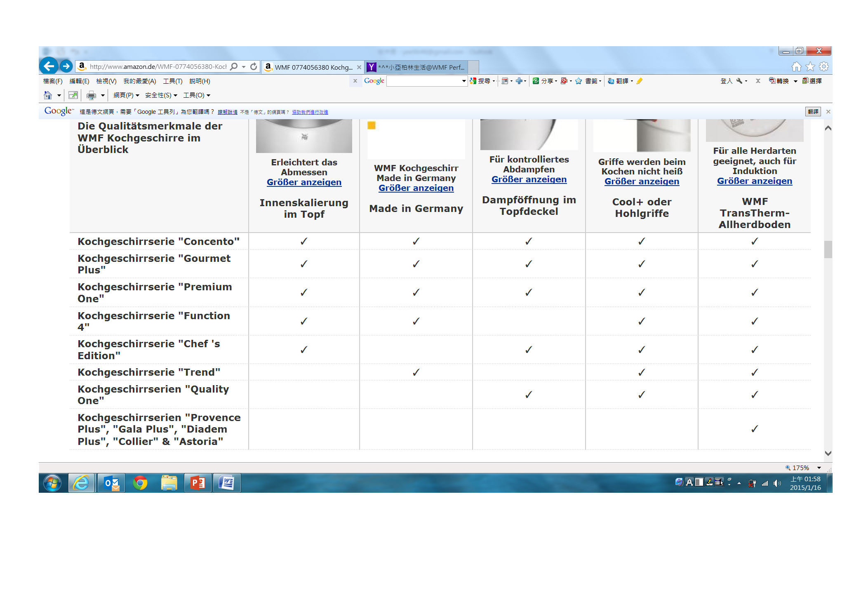868x614 pixels.
Task: Expand the Convert (轉換) dropdown arrow
Action: pos(795,81)
